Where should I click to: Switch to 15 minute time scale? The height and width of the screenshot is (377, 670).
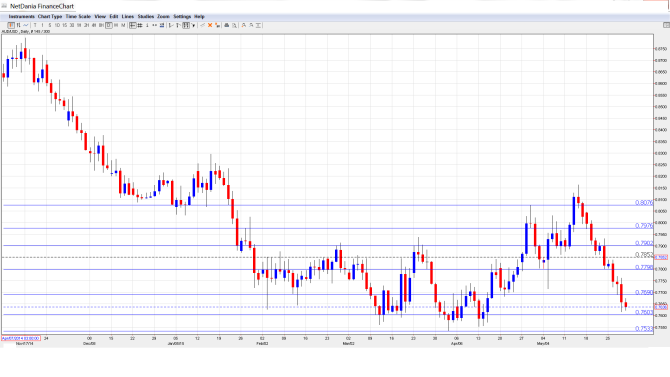point(65,25)
